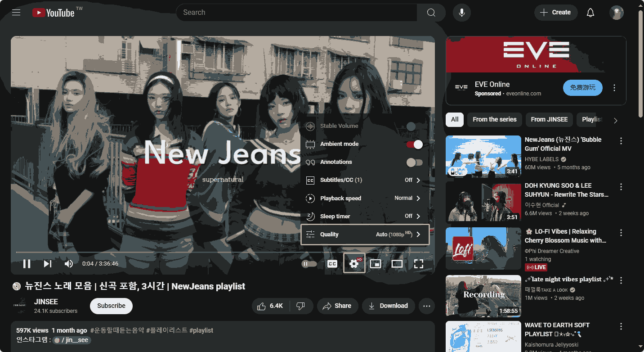Toggle Stable Volume switch
The height and width of the screenshot is (352, 644).
coord(414,126)
